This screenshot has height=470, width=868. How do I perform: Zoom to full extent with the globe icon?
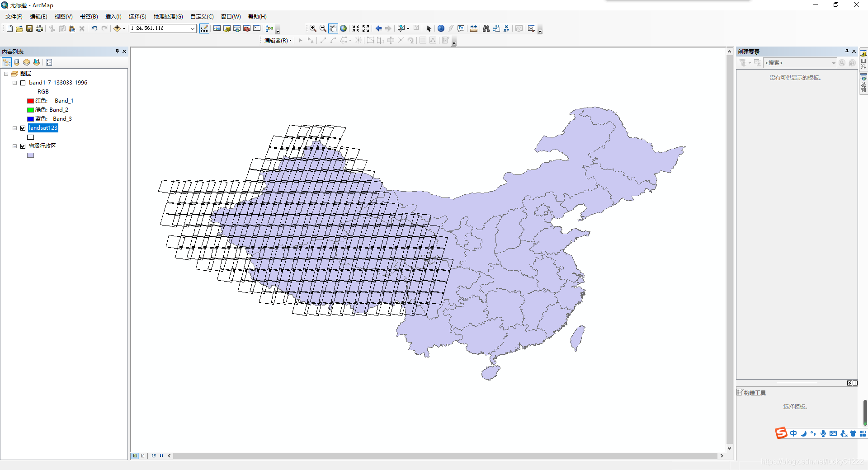pos(344,28)
